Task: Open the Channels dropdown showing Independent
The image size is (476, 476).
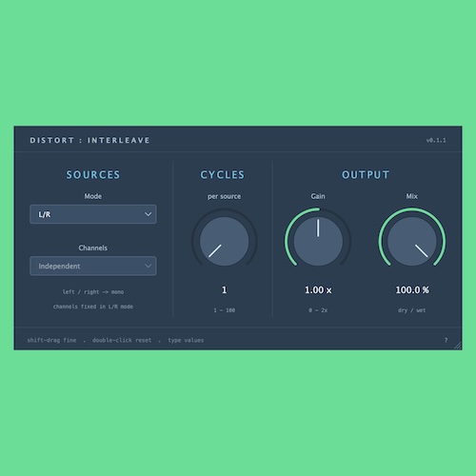Action: point(93,266)
